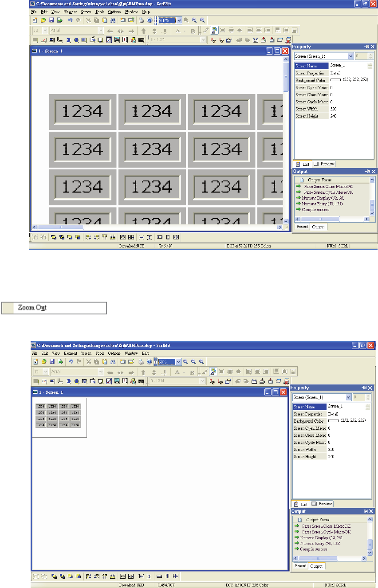Open Screen {Screen_1} dropdown in the 300% zoom window

tap(351, 56)
